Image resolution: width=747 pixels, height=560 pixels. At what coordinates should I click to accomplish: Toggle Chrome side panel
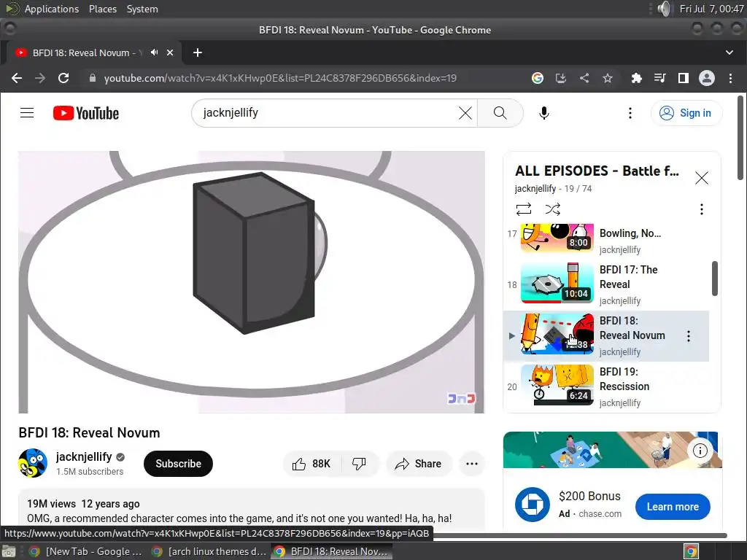coord(683,78)
